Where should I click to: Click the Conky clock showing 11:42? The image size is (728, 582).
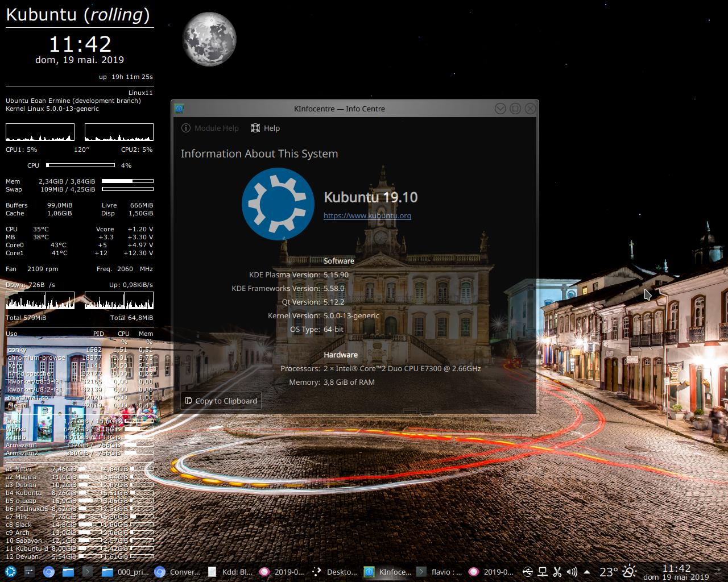[80, 44]
